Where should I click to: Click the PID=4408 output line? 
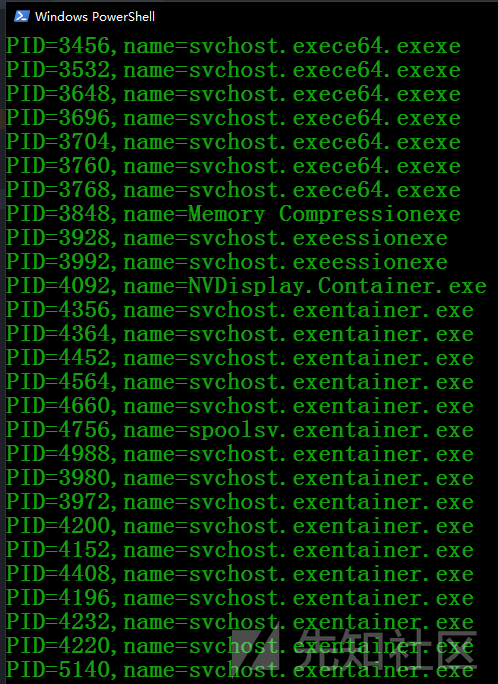pyautogui.click(x=240, y=574)
